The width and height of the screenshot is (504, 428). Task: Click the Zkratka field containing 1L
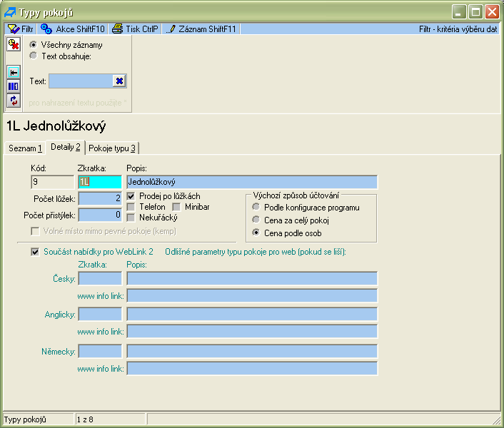tap(100, 182)
